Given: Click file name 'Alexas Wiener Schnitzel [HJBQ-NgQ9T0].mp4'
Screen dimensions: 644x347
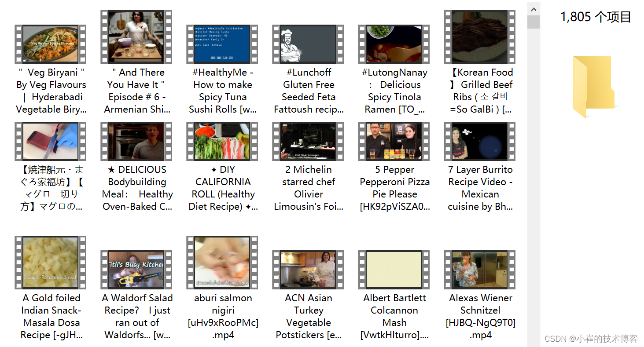Looking at the screenshot, I should click(480, 317).
